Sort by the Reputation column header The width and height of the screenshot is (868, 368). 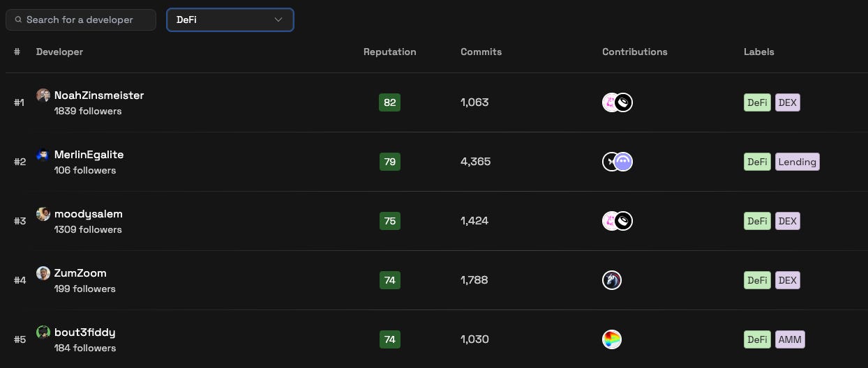click(x=389, y=52)
